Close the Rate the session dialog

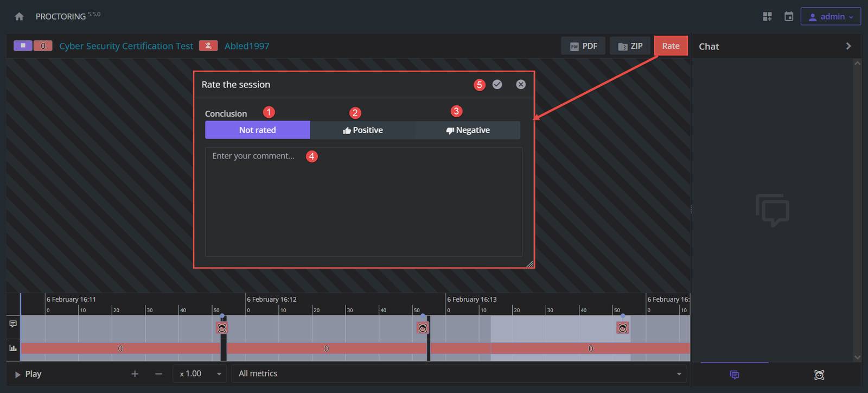coord(521,85)
